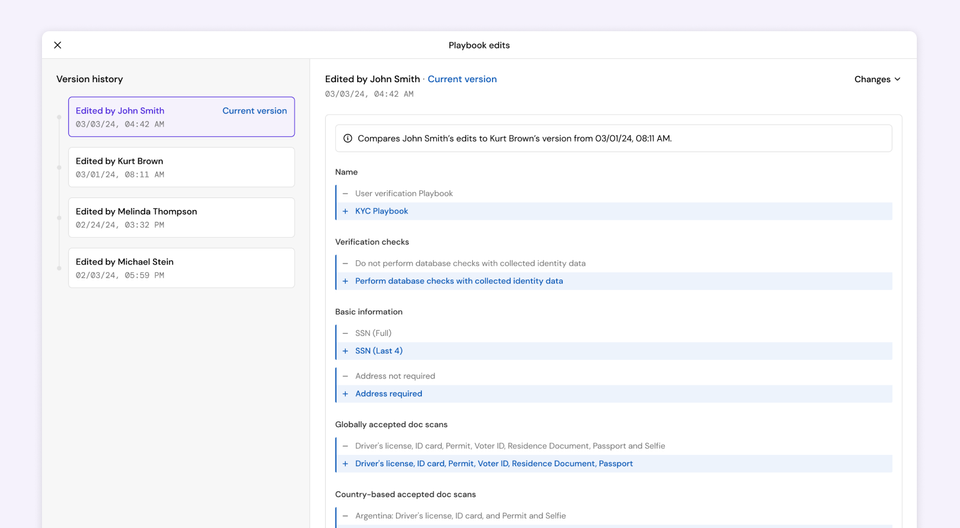960x528 pixels.
Task: Select the added KYC Playbook line
Action: 382,211
